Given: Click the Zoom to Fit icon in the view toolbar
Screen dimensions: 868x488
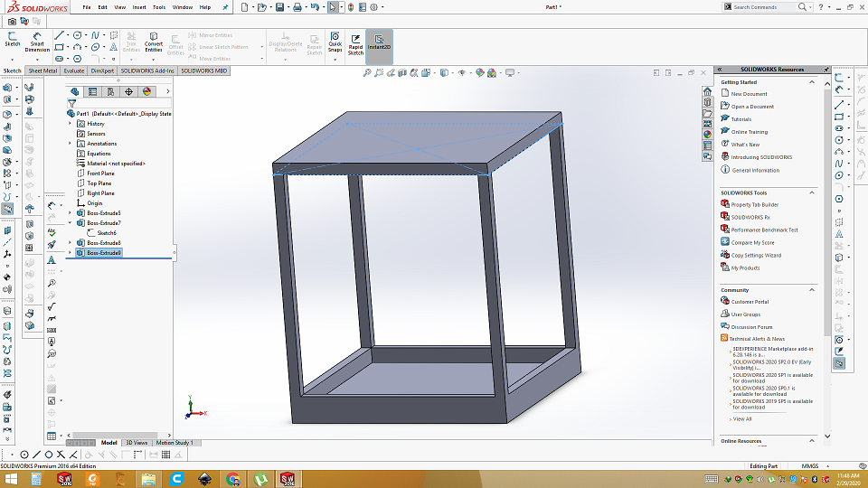Looking at the screenshot, I should (x=366, y=72).
